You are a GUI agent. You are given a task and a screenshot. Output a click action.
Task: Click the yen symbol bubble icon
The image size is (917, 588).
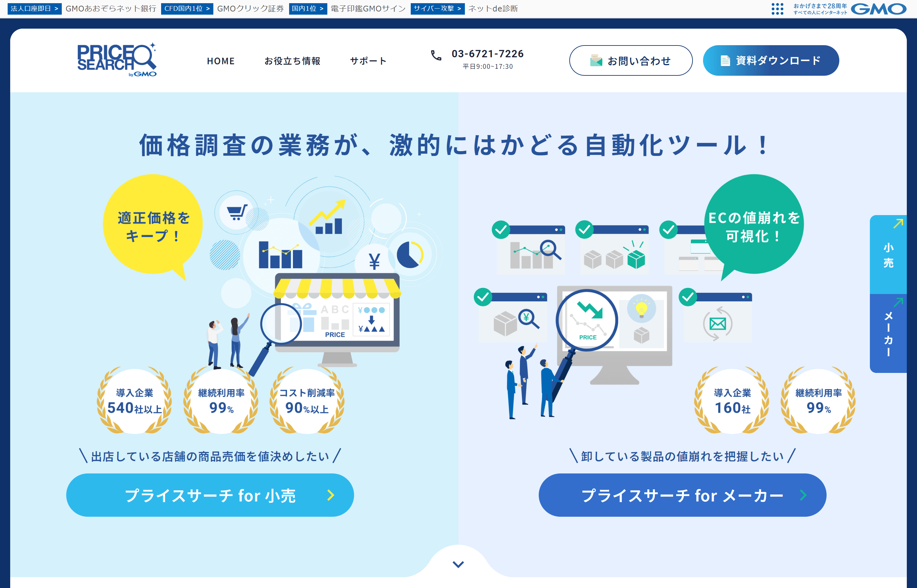tap(374, 262)
